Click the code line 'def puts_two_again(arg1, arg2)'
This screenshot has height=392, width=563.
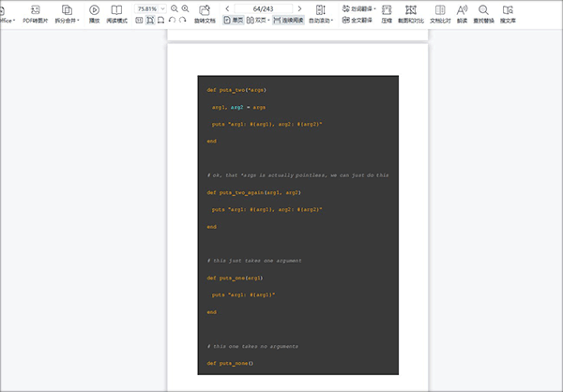coord(254,193)
